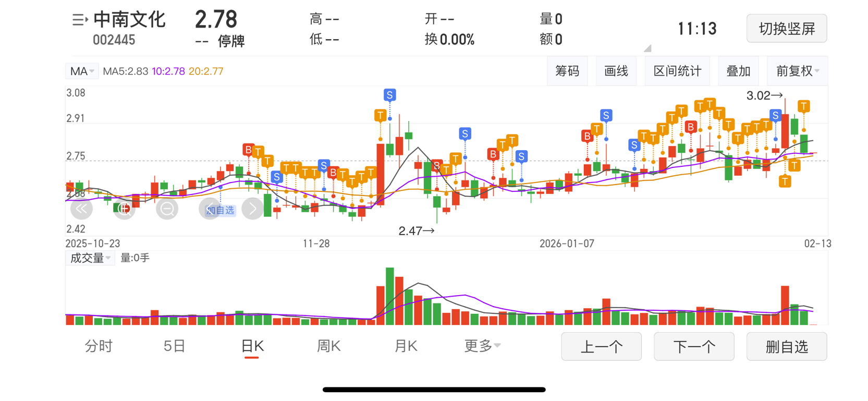Open the 成交量 indicator dropdown

point(90,258)
